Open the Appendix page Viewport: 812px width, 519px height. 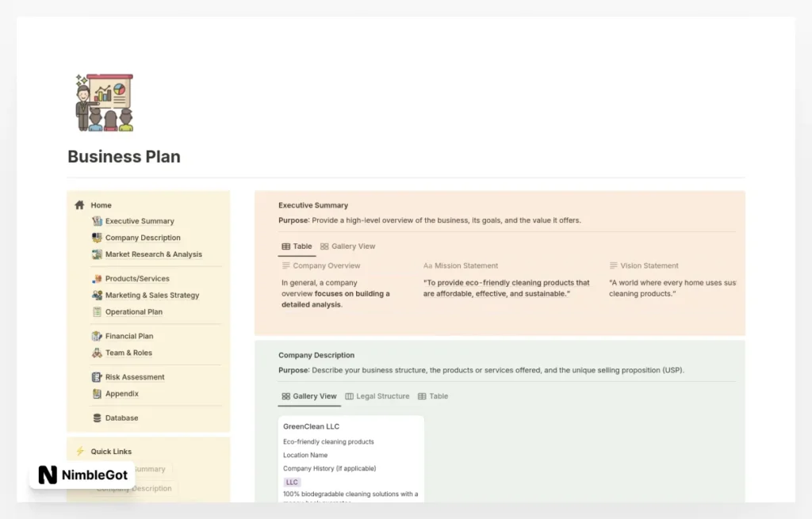(122, 393)
